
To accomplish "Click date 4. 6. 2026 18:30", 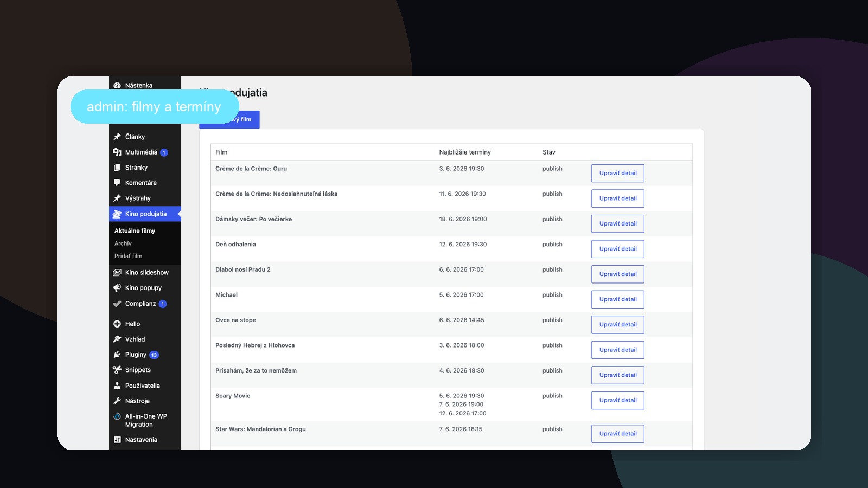I will 462,370.
